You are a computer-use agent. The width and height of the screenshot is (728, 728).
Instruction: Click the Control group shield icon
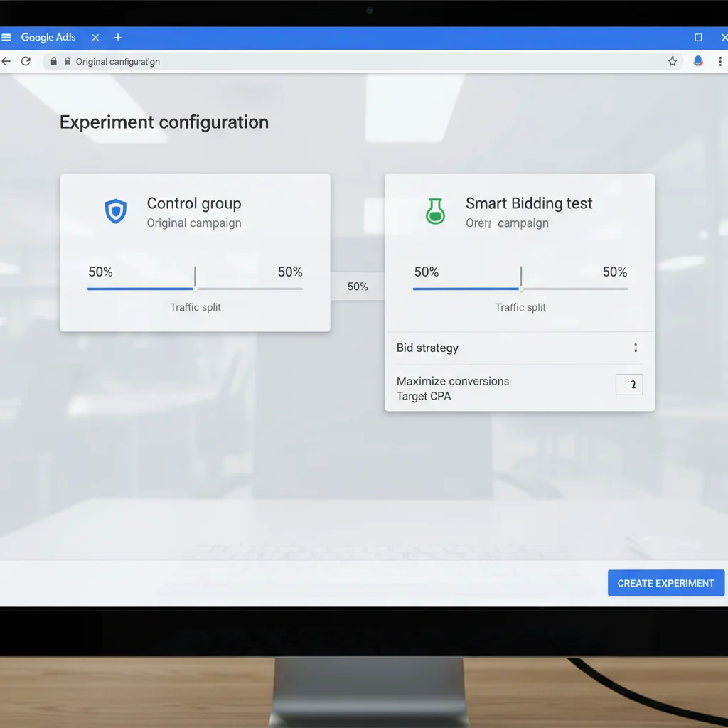116,211
